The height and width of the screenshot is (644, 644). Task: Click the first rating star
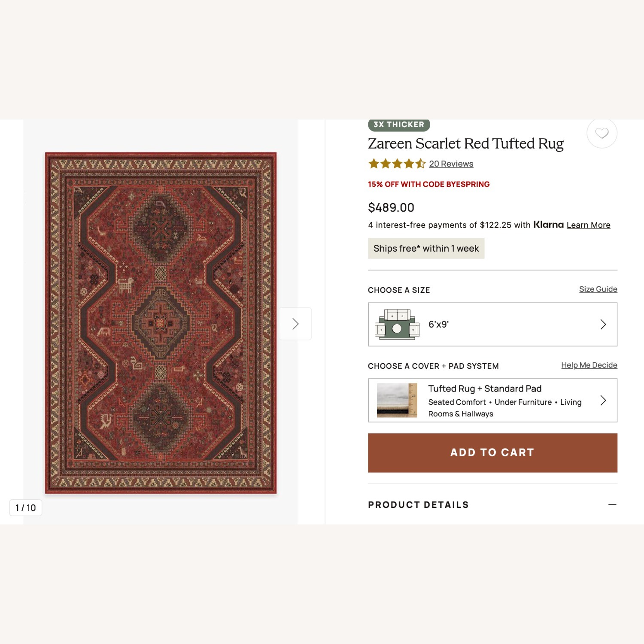click(373, 164)
